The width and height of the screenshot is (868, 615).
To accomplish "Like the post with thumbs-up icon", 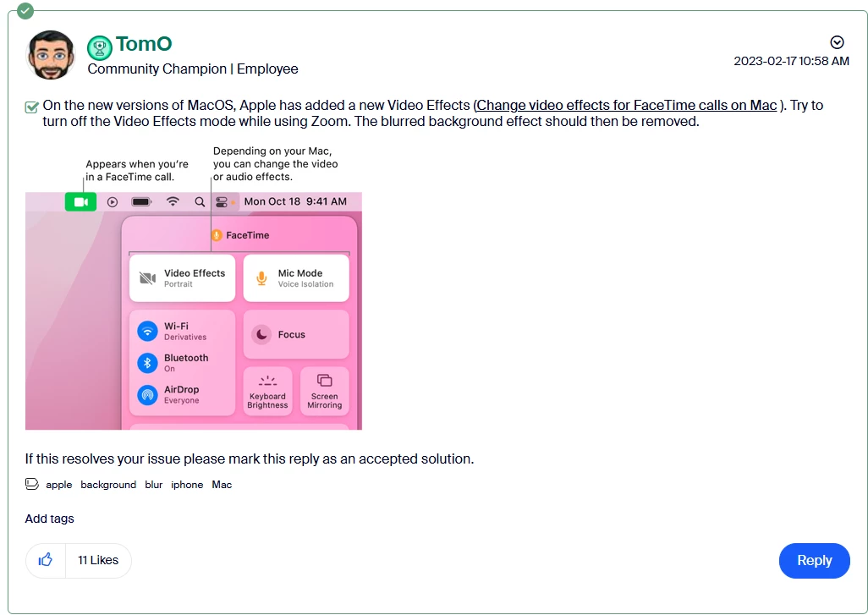I will click(x=46, y=560).
